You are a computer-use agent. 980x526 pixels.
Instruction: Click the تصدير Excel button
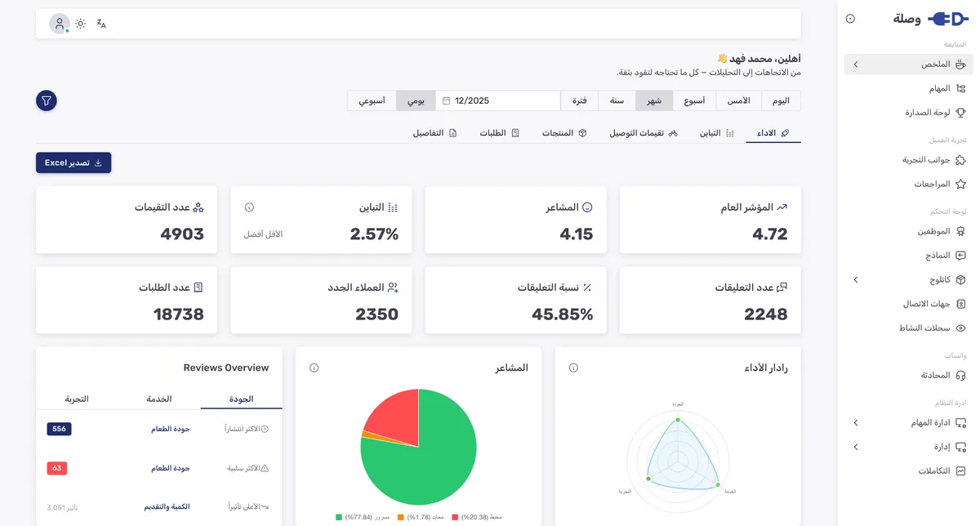coord(73,163)
